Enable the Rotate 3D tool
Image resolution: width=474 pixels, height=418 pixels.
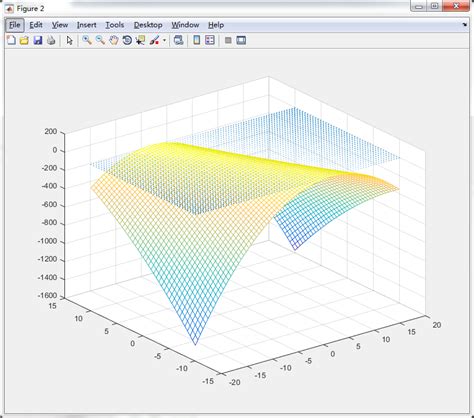pos(127,40)
